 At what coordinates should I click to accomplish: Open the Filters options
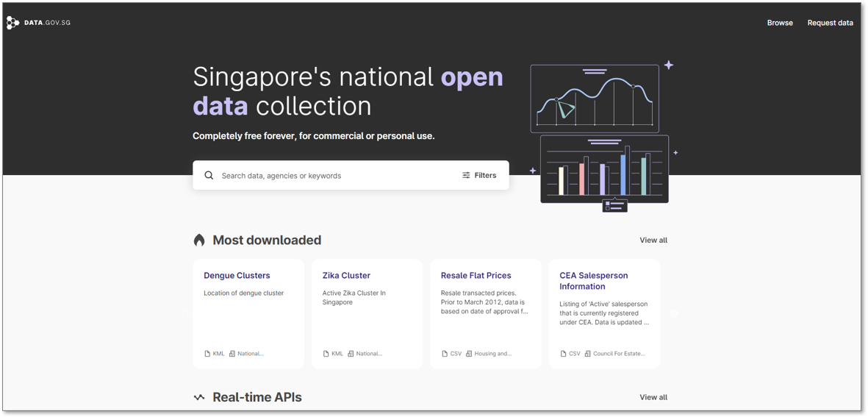[x=479, y=175]
